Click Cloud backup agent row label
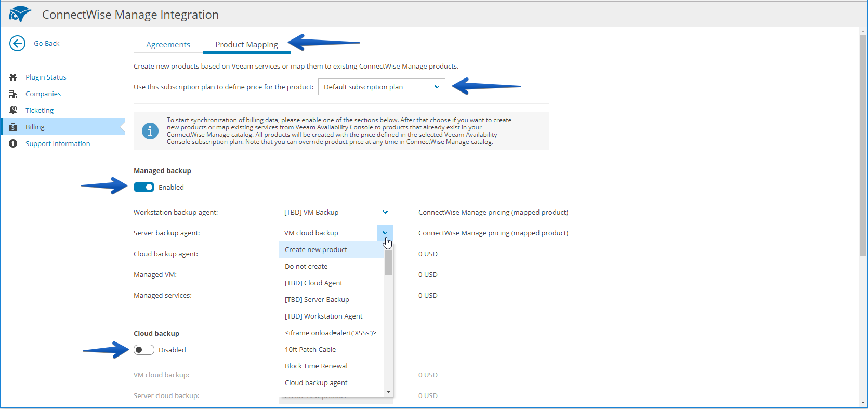The width and height of the screenshot is (868, 409). pyautogui.click(x=166, y=254)
